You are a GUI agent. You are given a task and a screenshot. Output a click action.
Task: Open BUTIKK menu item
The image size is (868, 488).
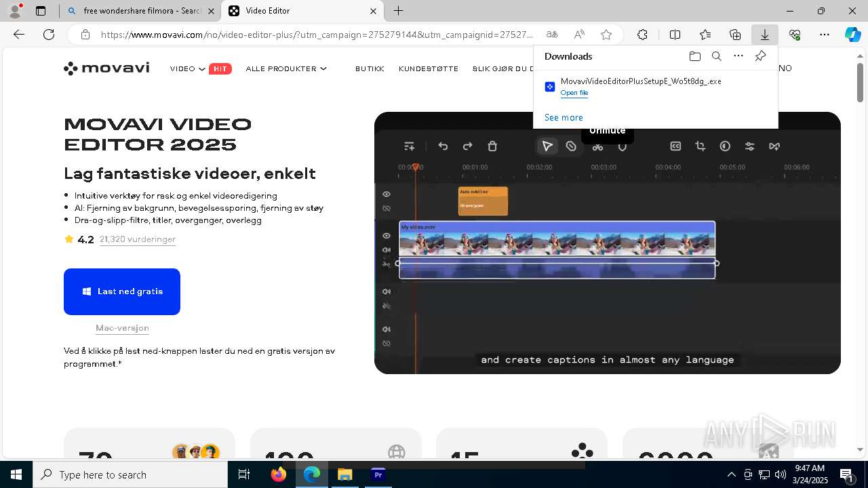click(370, 68)
